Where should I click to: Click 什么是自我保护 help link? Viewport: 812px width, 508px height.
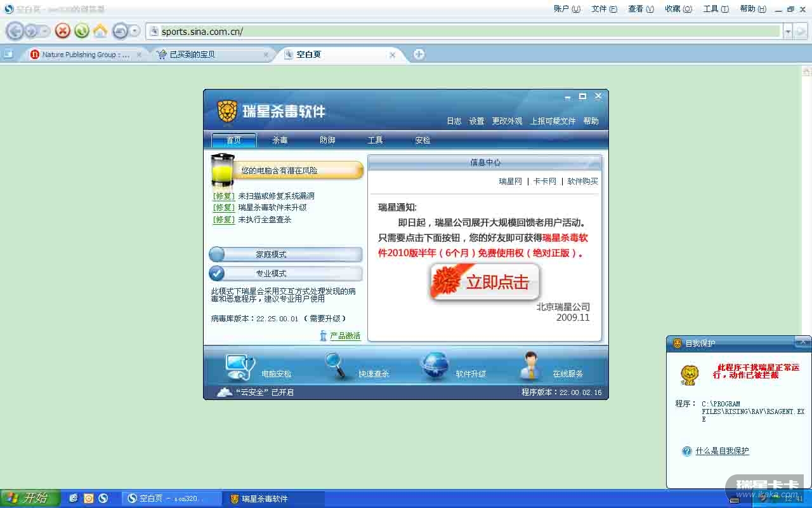pos(722,451)
